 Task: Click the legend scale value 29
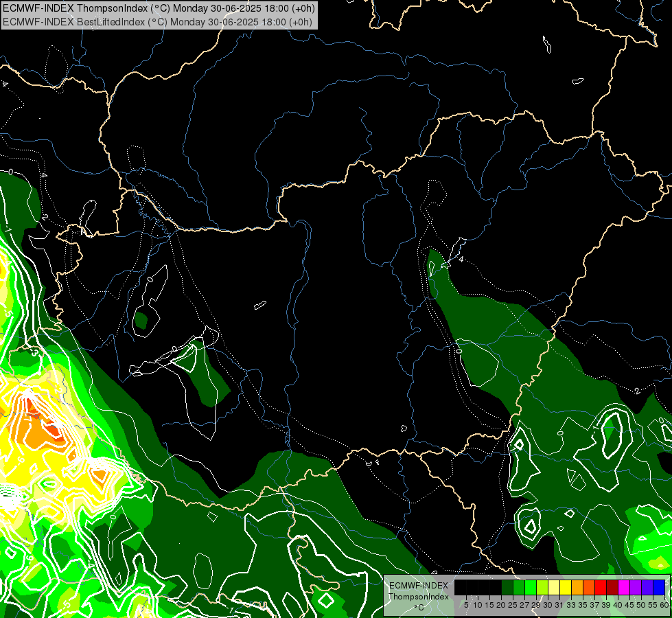click(536, 605)
